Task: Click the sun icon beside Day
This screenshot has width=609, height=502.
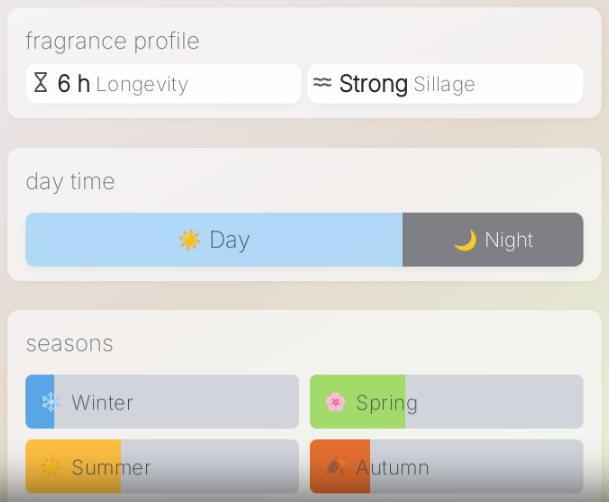Action: point(189,240)
